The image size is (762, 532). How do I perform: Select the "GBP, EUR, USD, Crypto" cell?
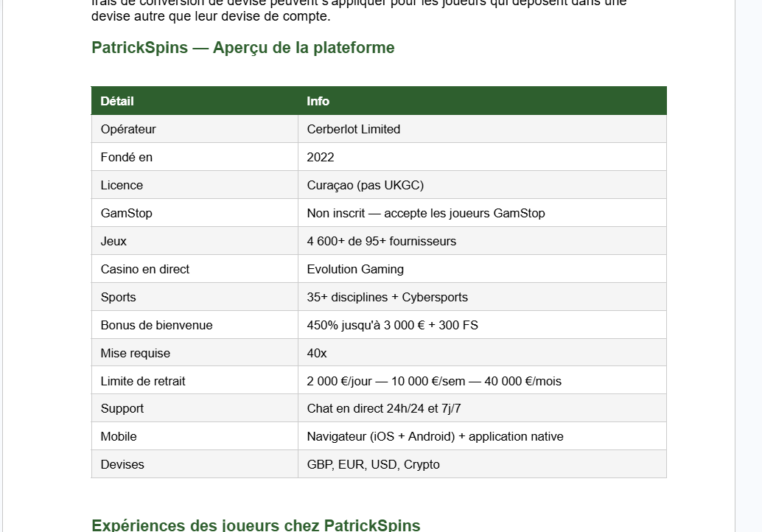pyautogui.click(x=482, y=464)
